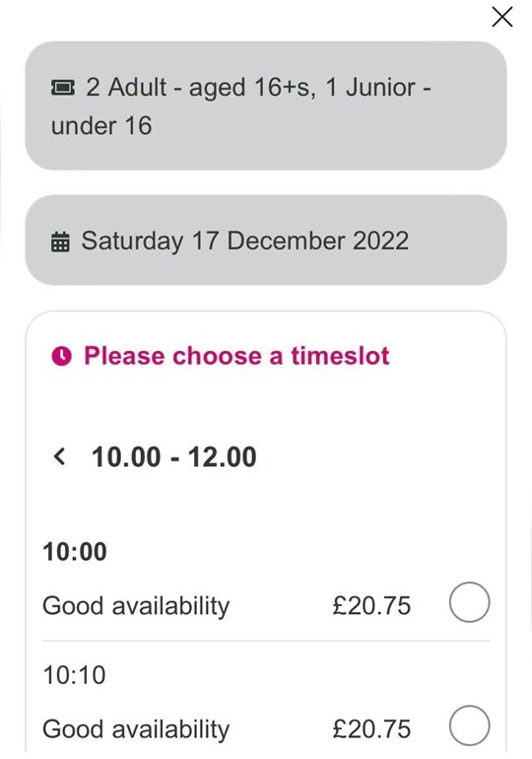The height and width of the screenshot is (759, 532).
Task: Click the '2022' year in the date field
Action: 380,241
